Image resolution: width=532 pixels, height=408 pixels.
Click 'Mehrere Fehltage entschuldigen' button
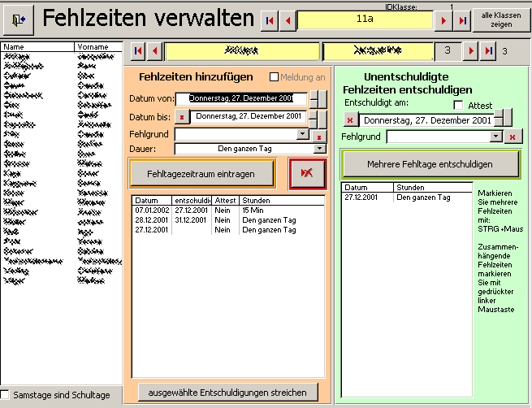coord(430,163)
